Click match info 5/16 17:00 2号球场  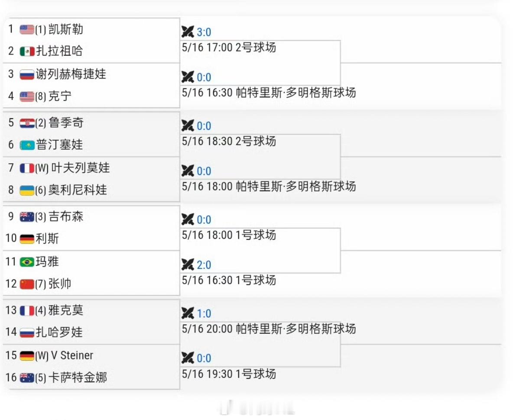[229, 47]
